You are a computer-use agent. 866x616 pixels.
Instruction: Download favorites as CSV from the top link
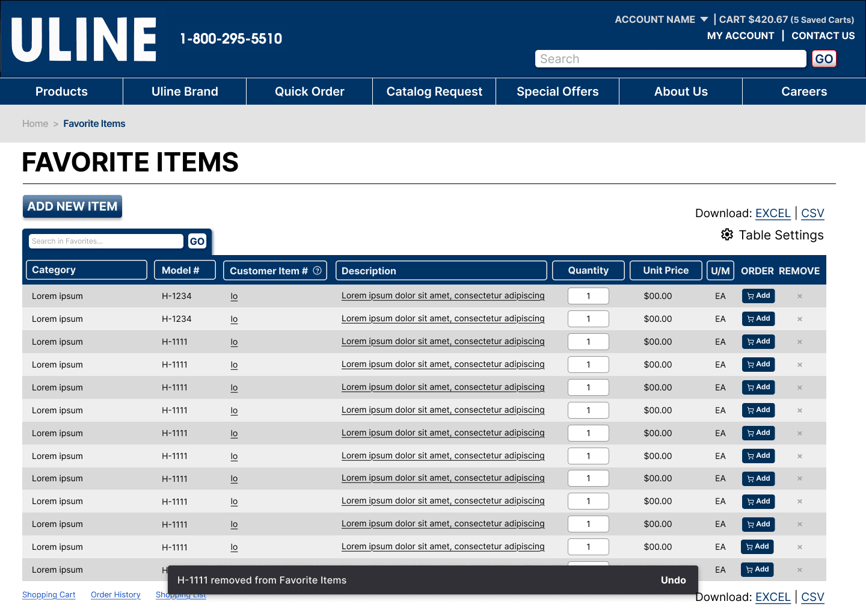[x=812, y=213]
